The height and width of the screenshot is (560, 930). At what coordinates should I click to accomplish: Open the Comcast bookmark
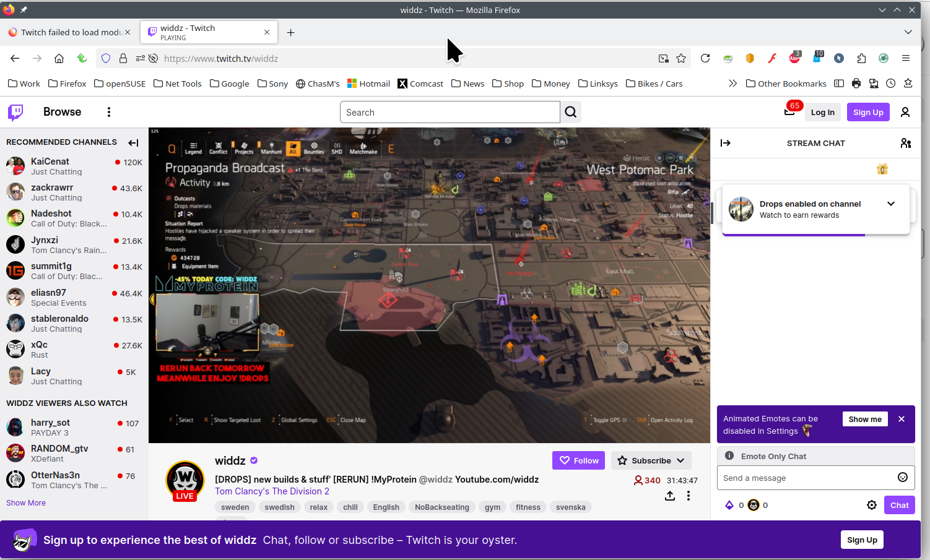tap(420, 84)
